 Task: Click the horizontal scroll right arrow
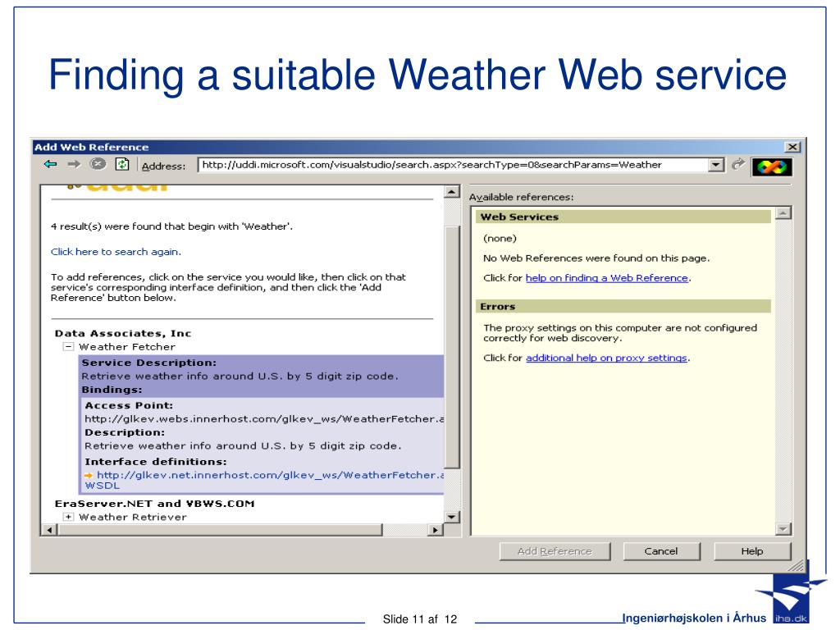[435, 530]
